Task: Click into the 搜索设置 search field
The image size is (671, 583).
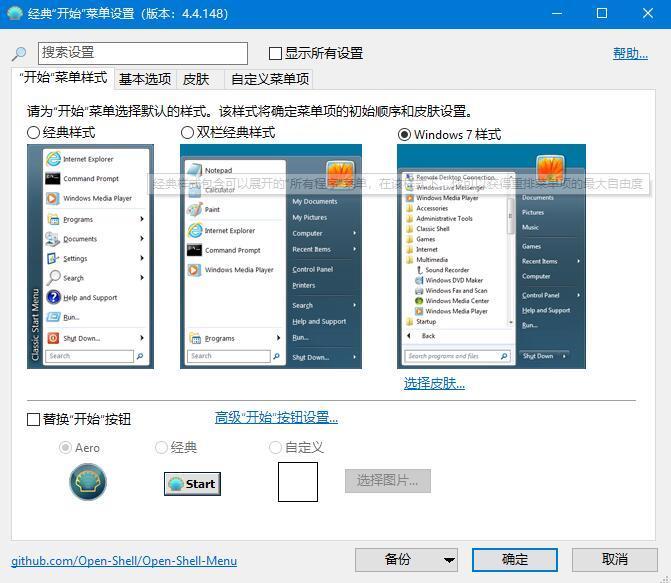Action: point(142,53)
